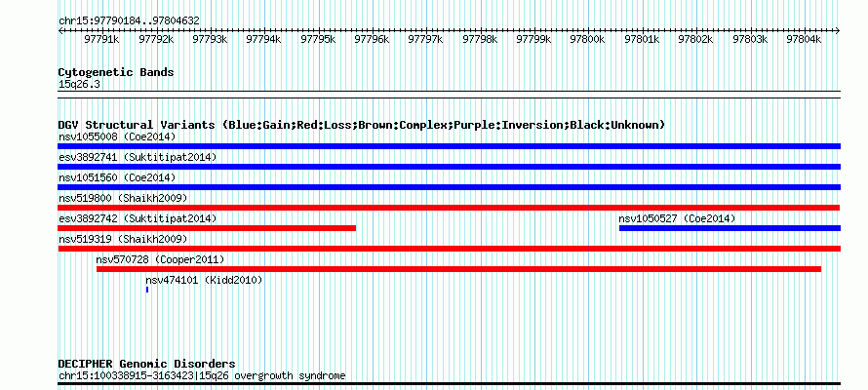Click the DGV Structural Variants track title
Viewport: 868px width, 390px height.
[362, 125]
